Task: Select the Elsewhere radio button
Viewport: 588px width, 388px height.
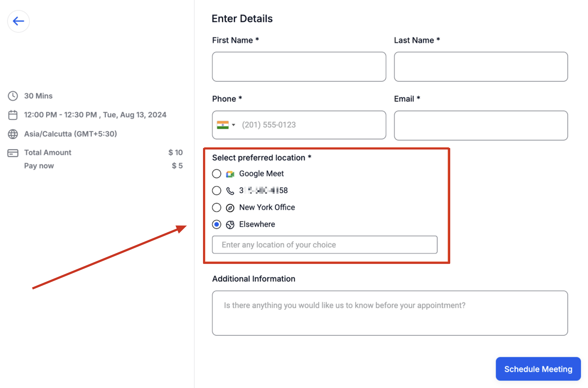Action: pos(216,224)
